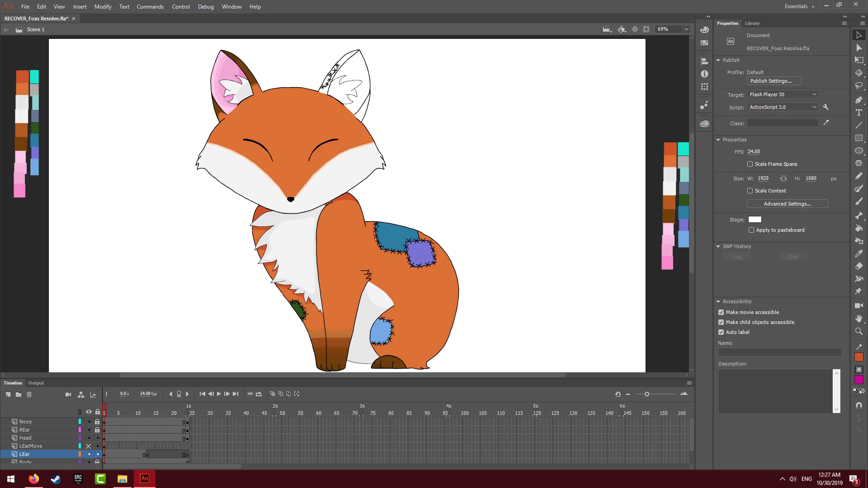Select the Eraser tool
868x488 pixels.
pos(859,266)
